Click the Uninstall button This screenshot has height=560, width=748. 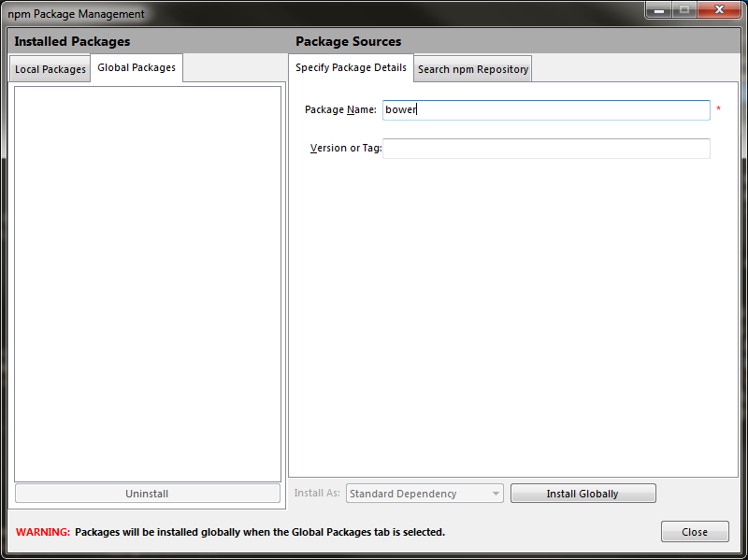(148, 494)
